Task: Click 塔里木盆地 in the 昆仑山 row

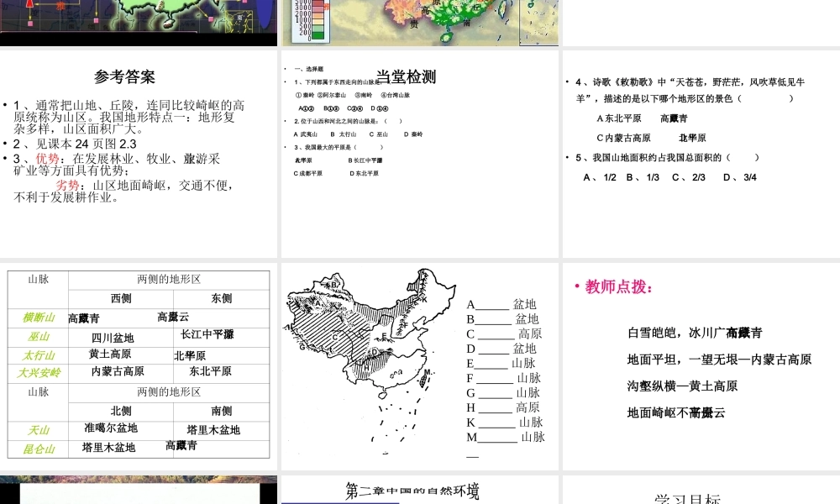Action: click(x=108, y=447)
